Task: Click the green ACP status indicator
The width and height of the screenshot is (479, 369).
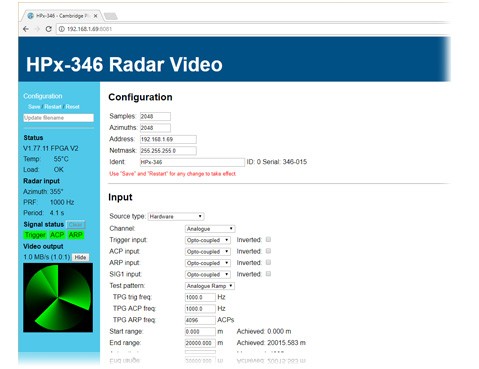Action: coord(57,235)
